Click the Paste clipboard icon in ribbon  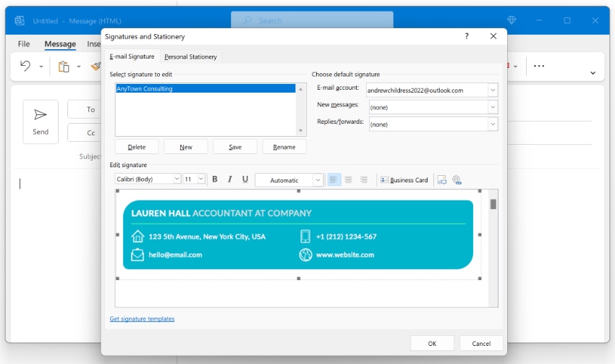coord(64,67)
